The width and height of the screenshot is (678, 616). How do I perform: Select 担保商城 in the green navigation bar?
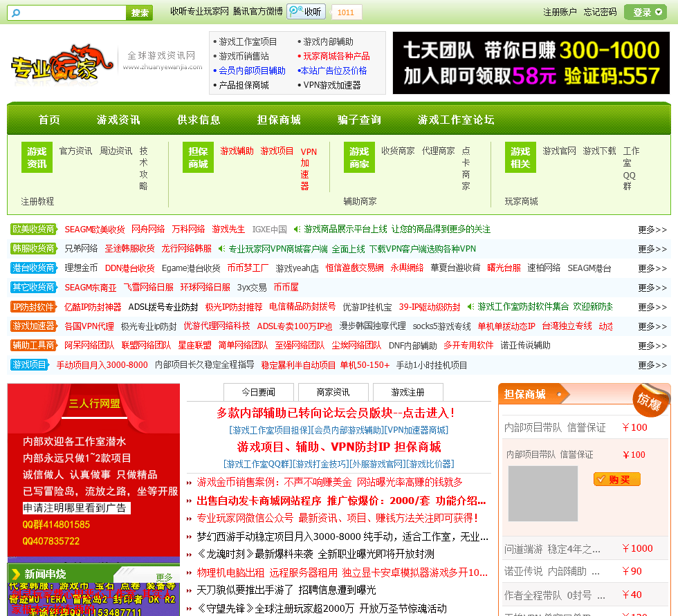pos(279,120)
